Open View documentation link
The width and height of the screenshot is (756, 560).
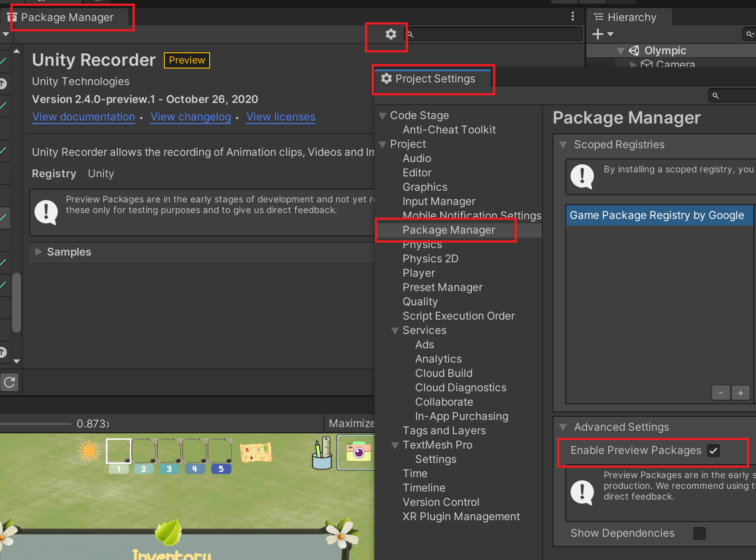(83, 117)
